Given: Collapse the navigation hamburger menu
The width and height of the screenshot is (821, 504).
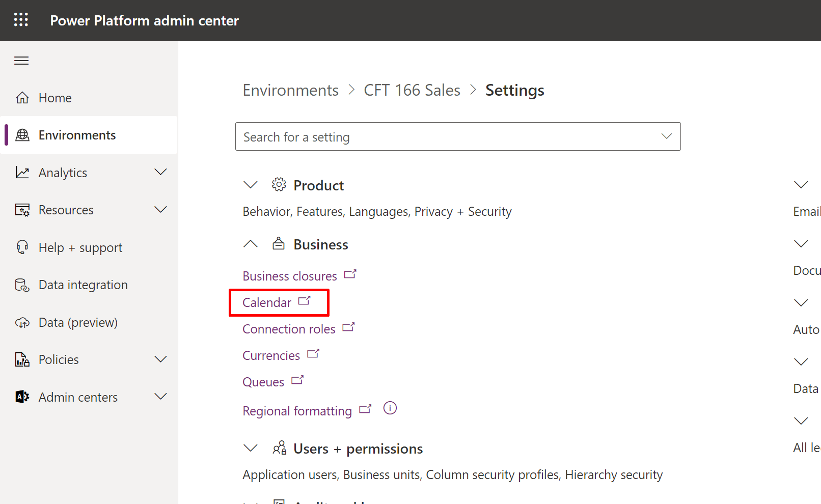Looking at the screenshot, I should click(x=21, y=61).
